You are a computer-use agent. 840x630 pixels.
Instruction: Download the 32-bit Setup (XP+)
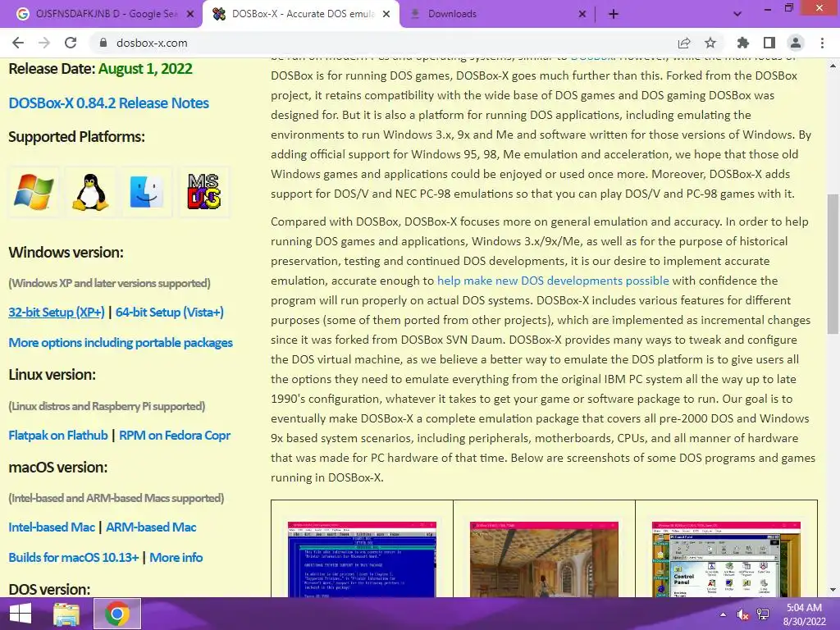[x=57, y=312]
